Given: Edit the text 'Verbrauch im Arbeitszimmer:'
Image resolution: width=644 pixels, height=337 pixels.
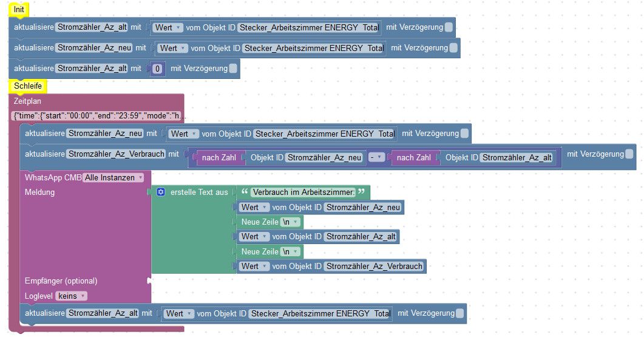Looking at the screenshot, I should click(x=303, y=192).
